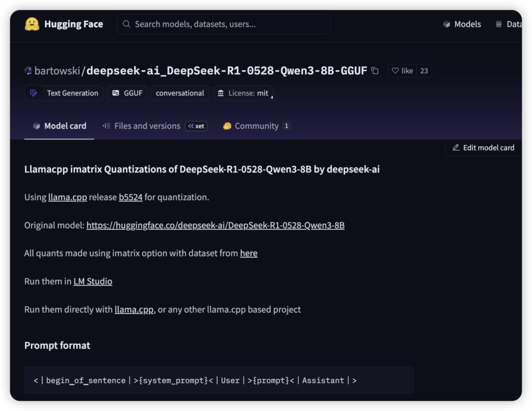Viewport: 532px width, 411px height.
Task: Select the License: mit tag
Action: [x=243, y=93]
